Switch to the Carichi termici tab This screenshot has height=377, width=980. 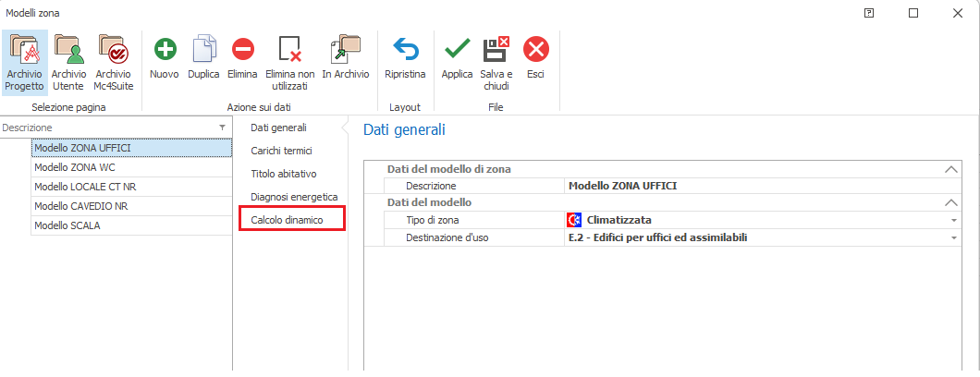(x=281, y=150)
